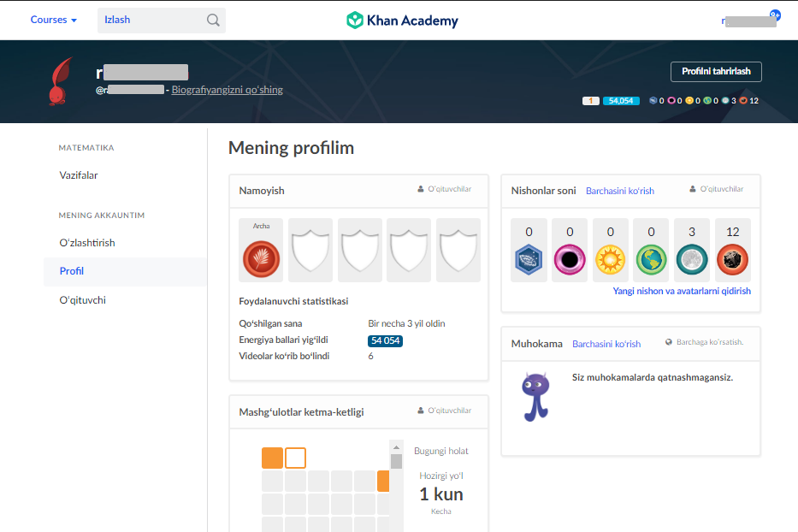Click the 1 kun streak value
The height and width of the screenshot is (532, 798).
pyautogui.click(x=440, y=494)
